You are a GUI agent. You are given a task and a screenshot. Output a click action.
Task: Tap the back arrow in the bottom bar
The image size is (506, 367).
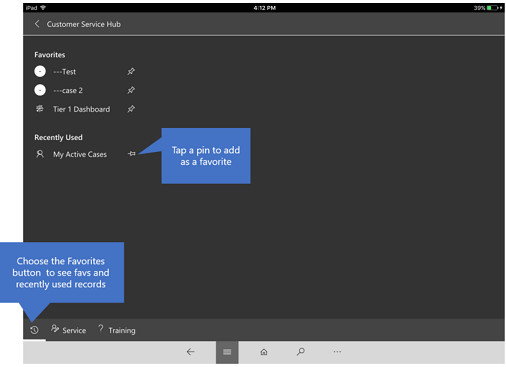[x=190, y=352]
